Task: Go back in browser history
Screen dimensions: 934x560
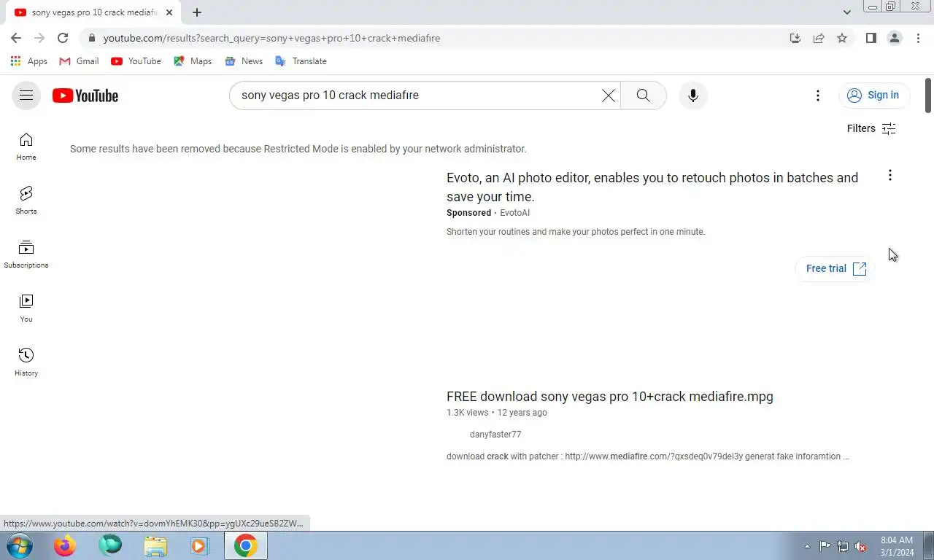Action: pos(16,38)
